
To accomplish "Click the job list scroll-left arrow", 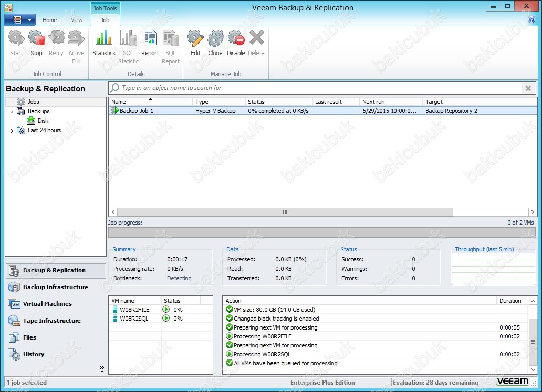I will pos(113,212).
